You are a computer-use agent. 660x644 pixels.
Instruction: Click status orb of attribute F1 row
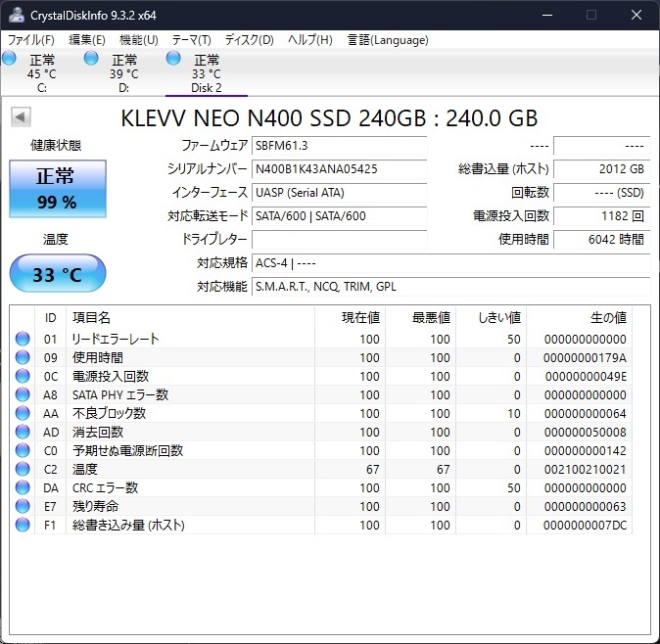tap(23, 525)
